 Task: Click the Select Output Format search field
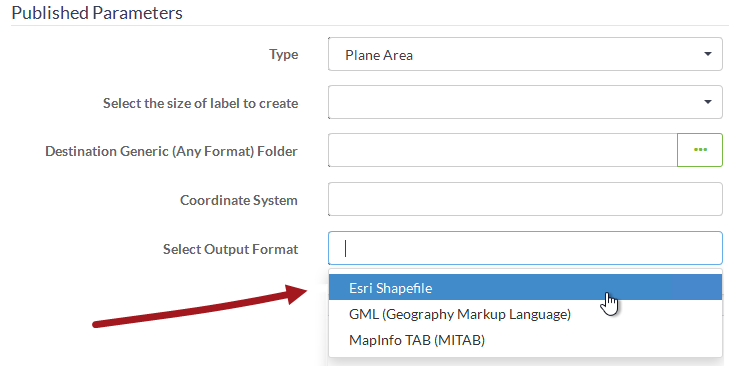pos(525,248)
